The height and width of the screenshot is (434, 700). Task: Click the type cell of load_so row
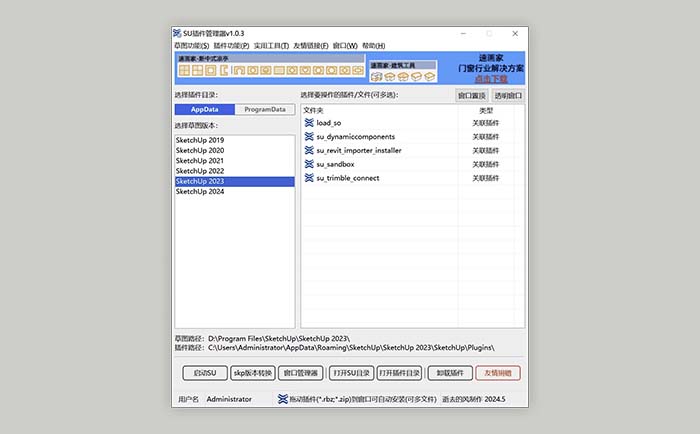click(x=486, y=123)
